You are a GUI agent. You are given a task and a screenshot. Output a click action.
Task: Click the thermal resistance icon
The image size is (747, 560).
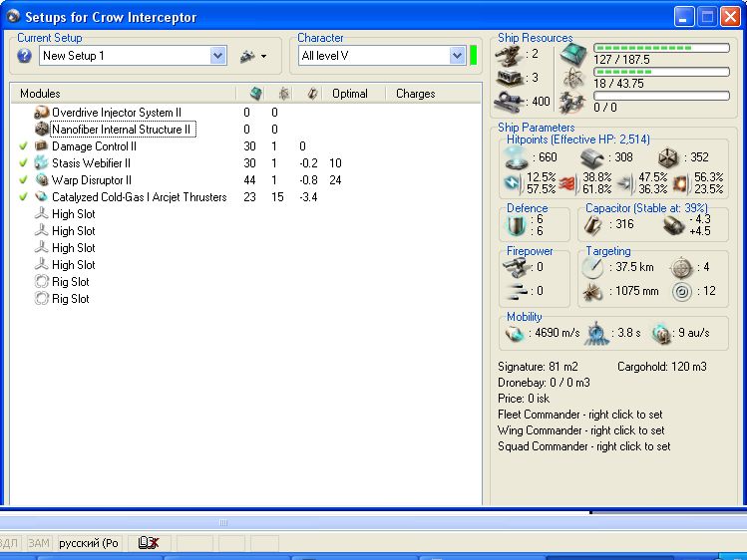click(x=568, y=183)
